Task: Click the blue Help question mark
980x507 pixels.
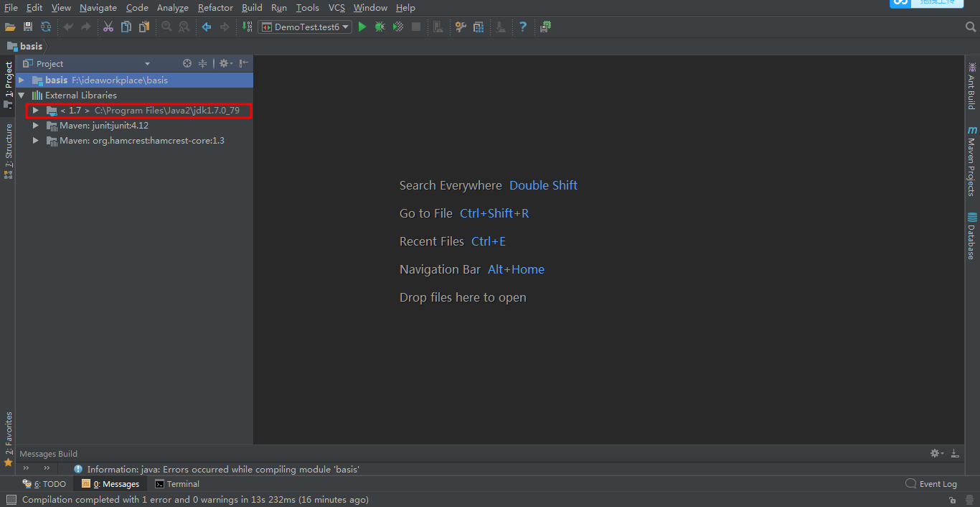Action: click(523, 27)
